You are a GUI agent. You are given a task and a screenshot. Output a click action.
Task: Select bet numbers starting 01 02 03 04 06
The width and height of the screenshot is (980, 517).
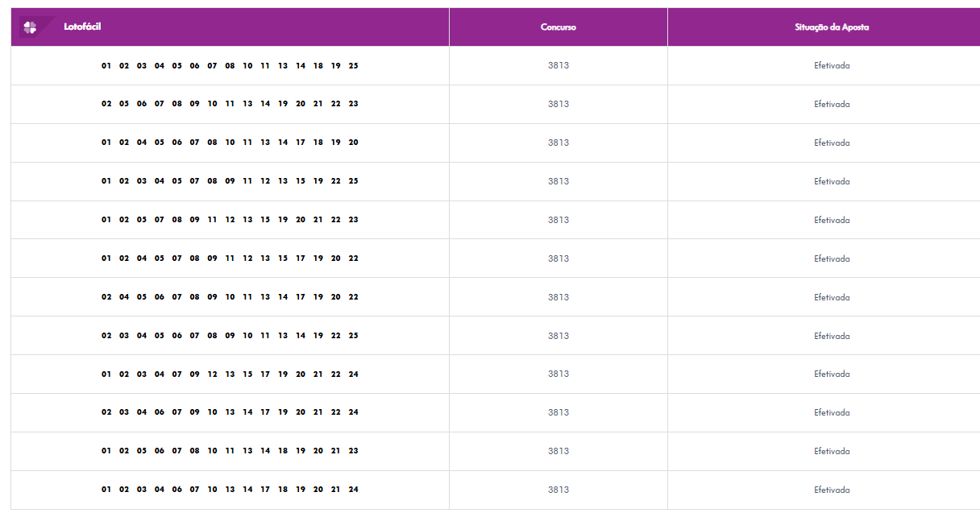[x=230, y=490]
